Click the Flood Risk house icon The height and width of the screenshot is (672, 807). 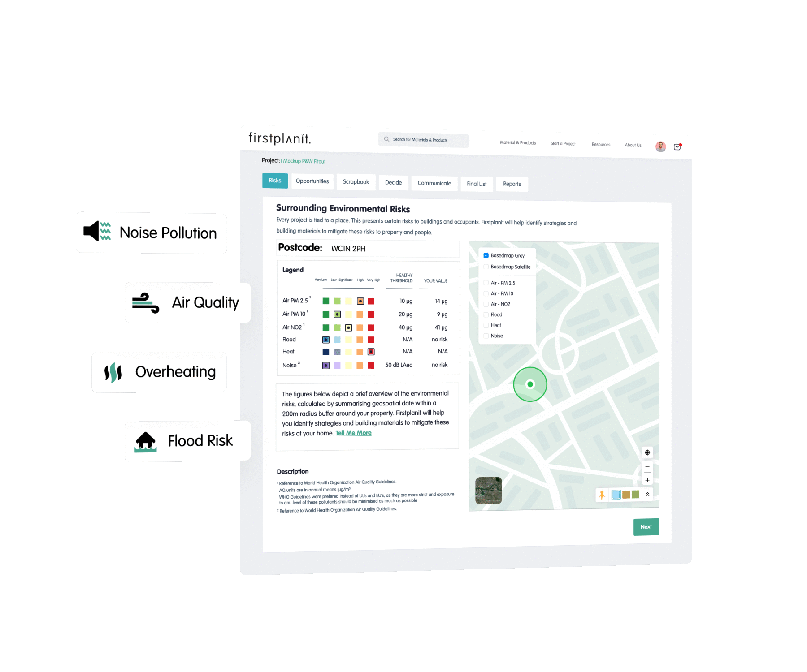tap(146, 442)
